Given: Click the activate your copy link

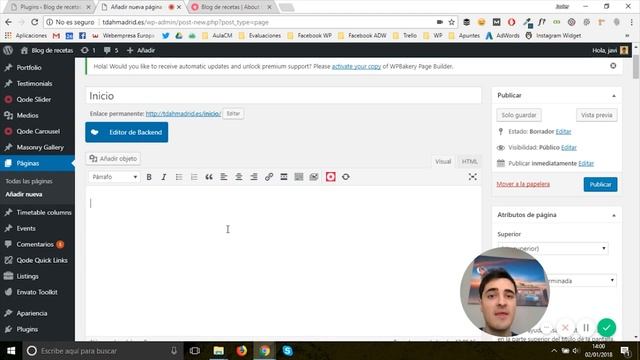Looking at the screenshot, I should coord(356,66).
